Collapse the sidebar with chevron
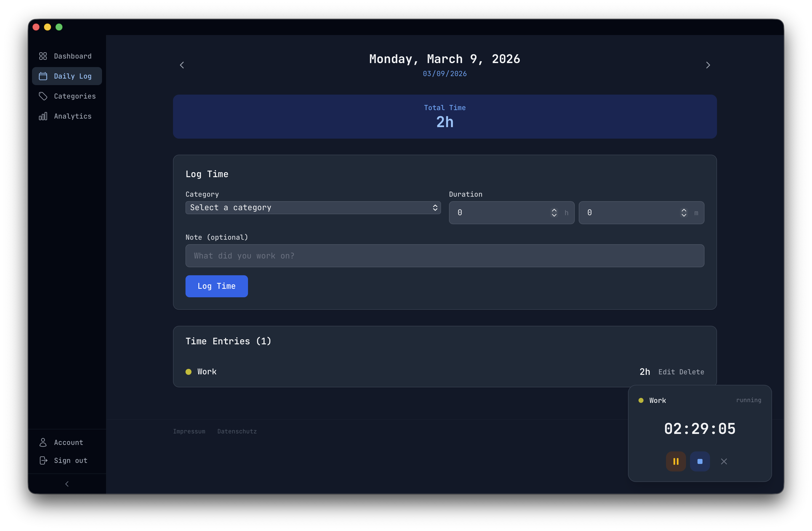 (x=67, y=484)
